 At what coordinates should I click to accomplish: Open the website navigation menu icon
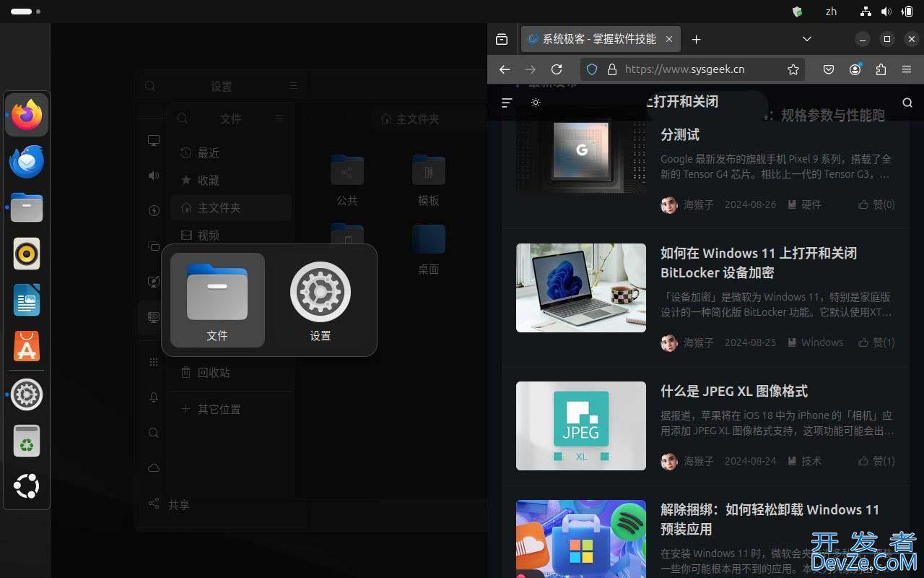point(507,103)
